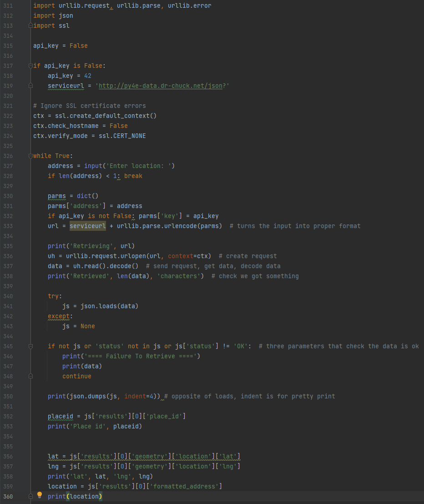Screen dimensions: 424x504
Task: Click 'dict()' on line 330
Action: tap(88, 196)
